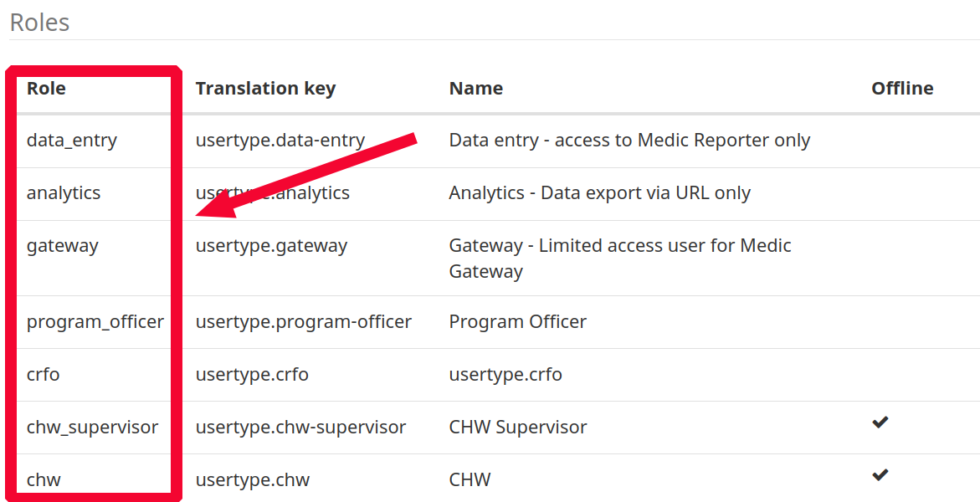The height and width of the screenshot is (502, 980).
Task: Click the 'Program Officer' name cell
Action: tap(517, 322)
